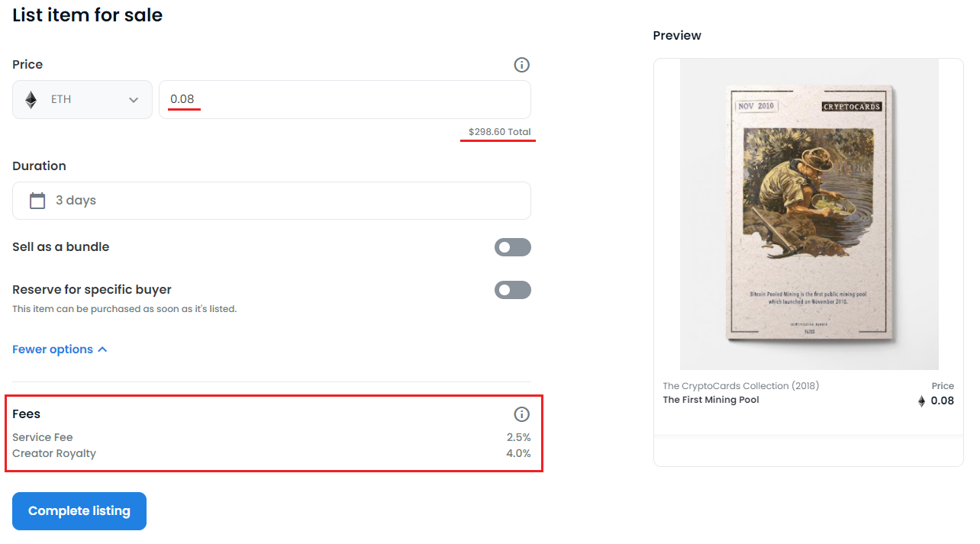Enable Reserve for specific buyer

click(x=512, y=289)
